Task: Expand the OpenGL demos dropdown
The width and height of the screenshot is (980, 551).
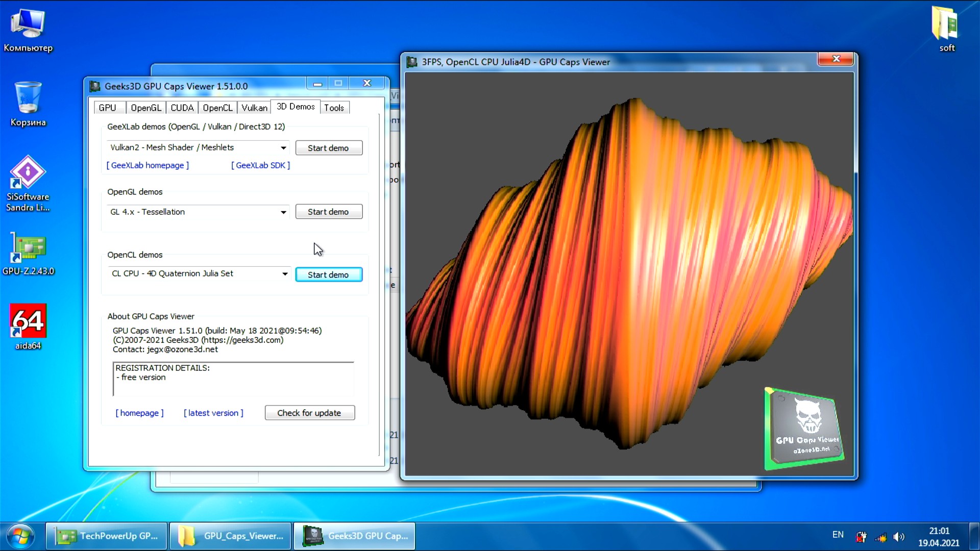Action: point(283,212)
